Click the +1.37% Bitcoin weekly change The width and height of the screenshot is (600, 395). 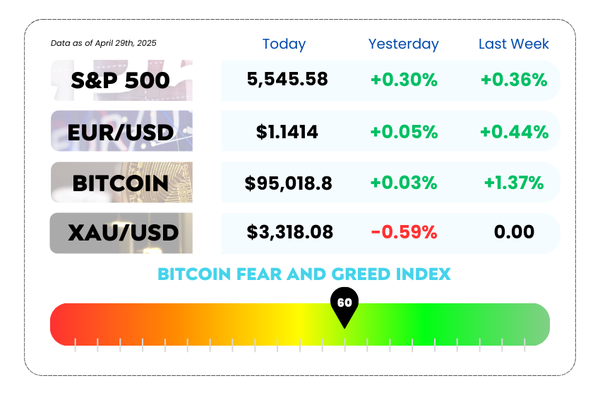tap(514, 183)
